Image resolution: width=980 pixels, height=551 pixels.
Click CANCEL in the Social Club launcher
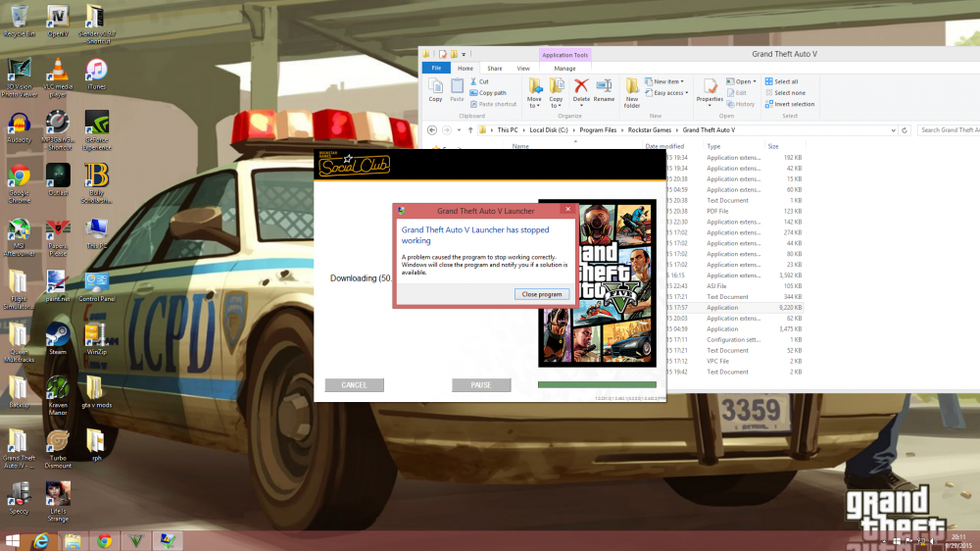click(x=355, y=385)
